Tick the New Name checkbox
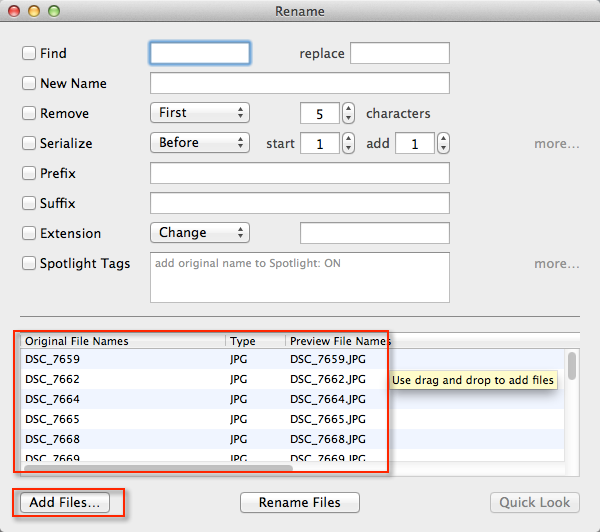Image resolution: width=600 pixels, height=532 pixels. pos(29,83)
